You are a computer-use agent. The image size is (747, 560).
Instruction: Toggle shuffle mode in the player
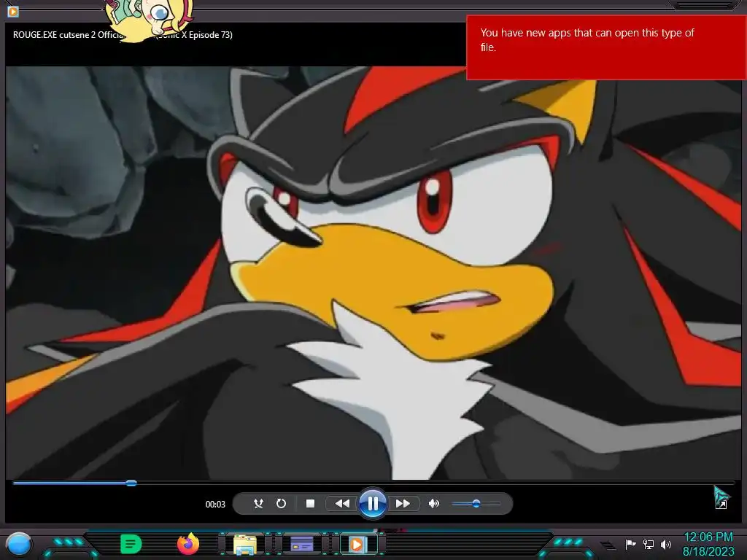258,503
